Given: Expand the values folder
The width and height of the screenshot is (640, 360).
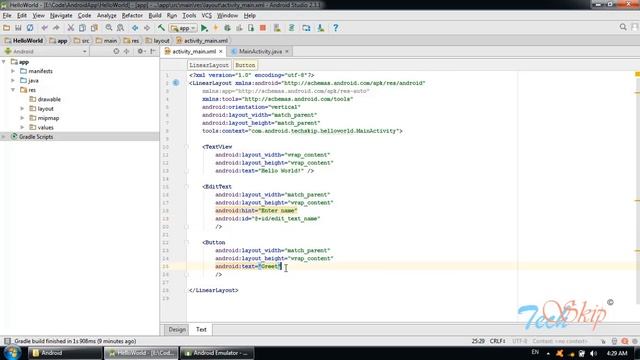Looking at the screenshot, I should tap(23, 127).
